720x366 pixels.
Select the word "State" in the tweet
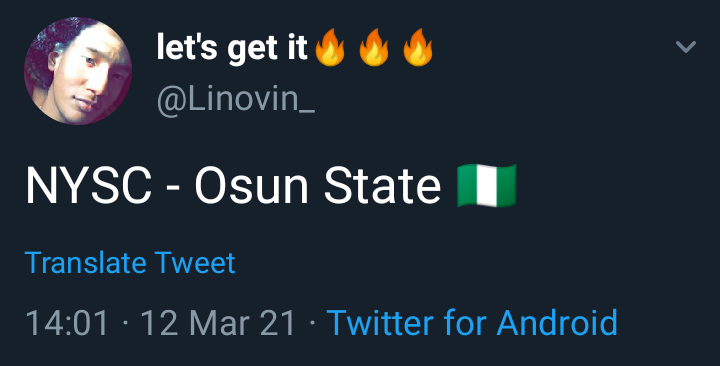(x=382, y=187)
